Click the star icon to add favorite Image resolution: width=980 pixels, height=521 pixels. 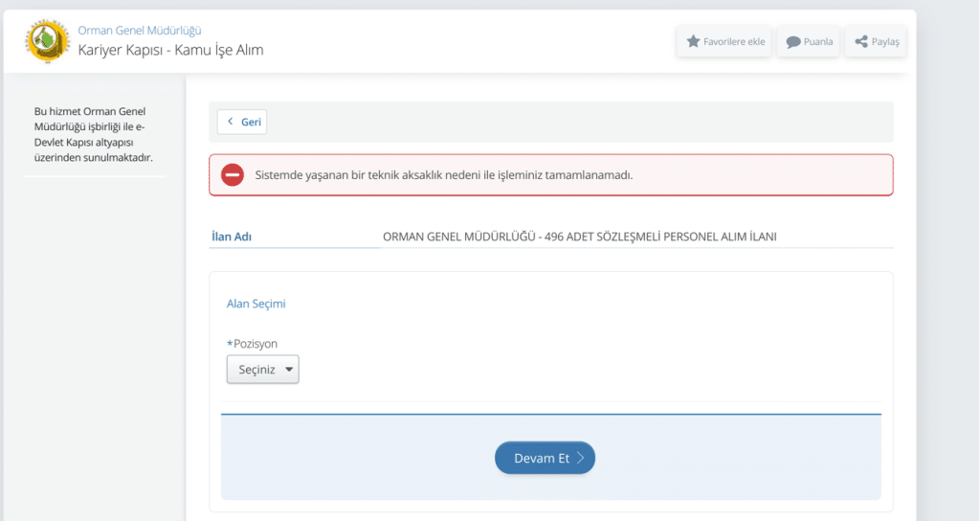tap(693, 41)
